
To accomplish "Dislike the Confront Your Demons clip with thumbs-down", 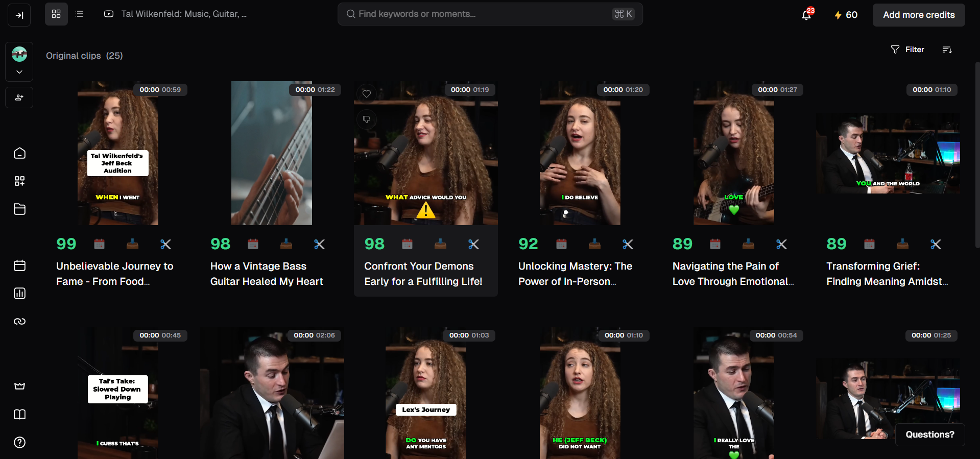I will click(367, 119).
